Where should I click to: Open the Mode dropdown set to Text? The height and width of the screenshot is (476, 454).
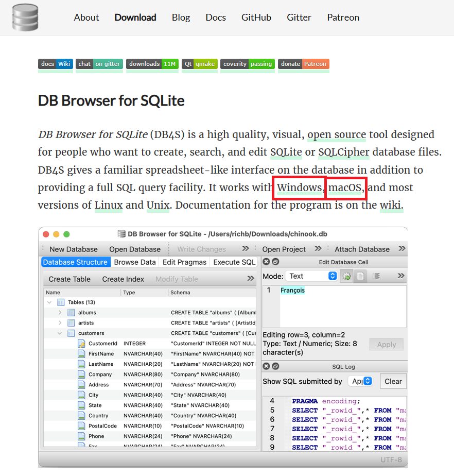312,276
